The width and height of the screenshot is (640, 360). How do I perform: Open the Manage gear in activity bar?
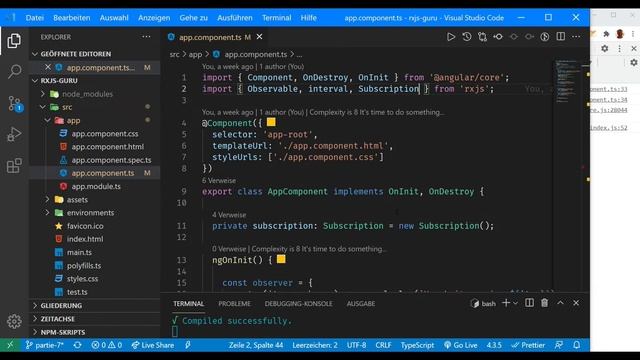(14, 321)
